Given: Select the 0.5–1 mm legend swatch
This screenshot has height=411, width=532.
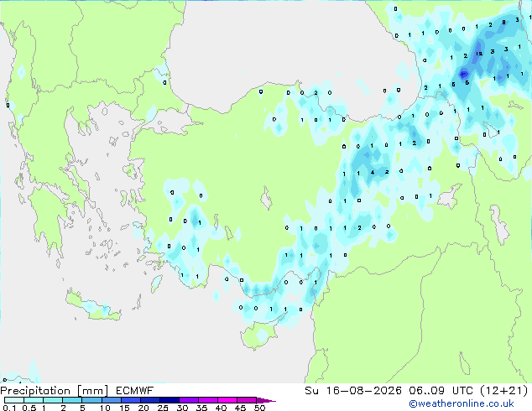Looking at the screenshot, I should tap(34, 400).
